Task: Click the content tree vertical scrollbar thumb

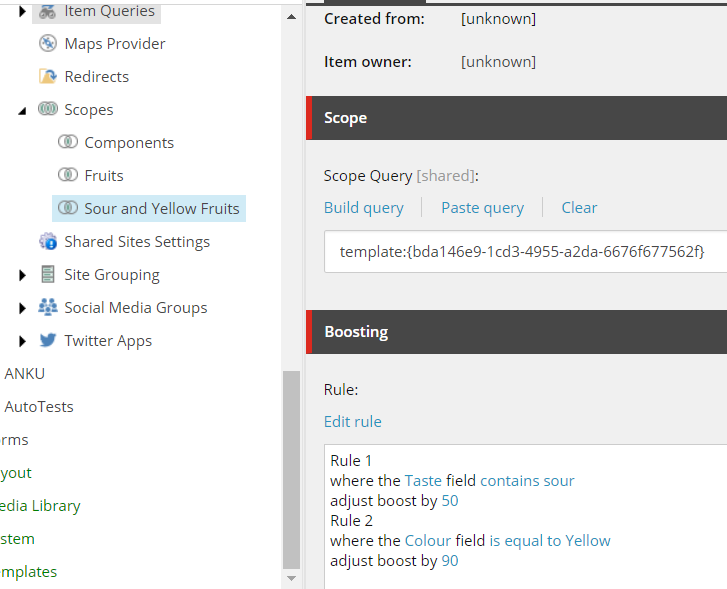Action: tap(291, 470)
